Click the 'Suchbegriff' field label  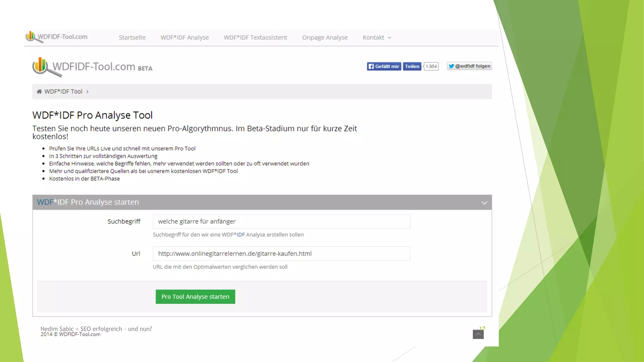[124, 222]
